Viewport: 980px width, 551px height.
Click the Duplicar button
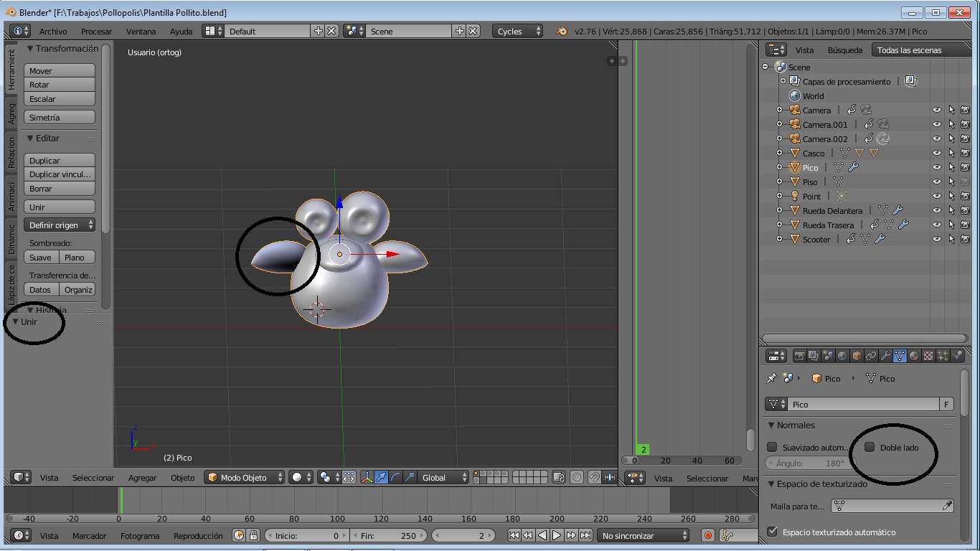(60, 161)
